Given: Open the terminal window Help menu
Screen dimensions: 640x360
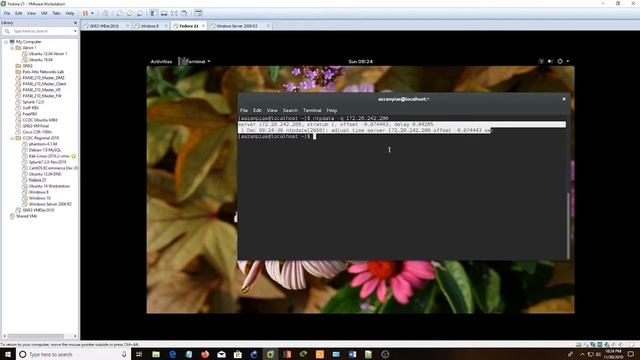Looking at the screenshot, I should pyautogui.click(x=332, y=110).
